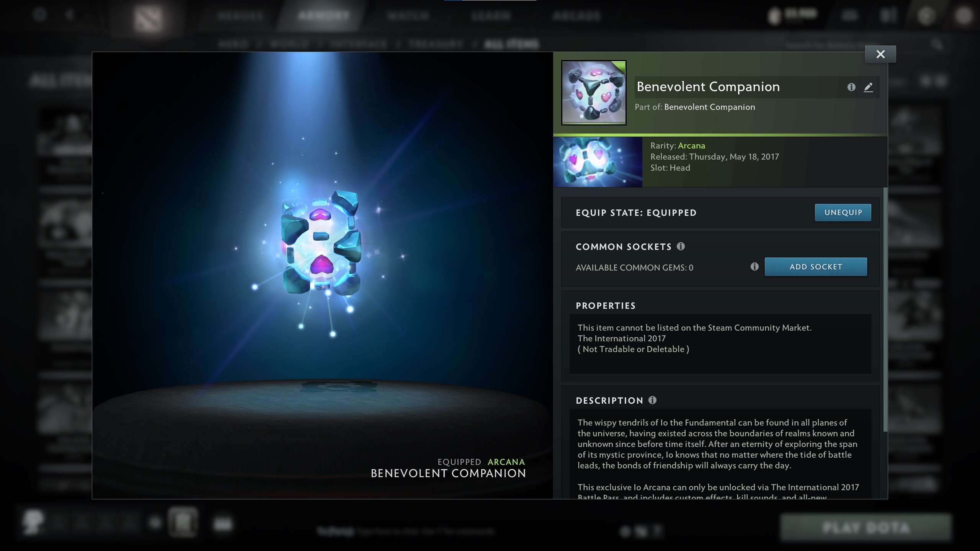Click the blurred armory search magnifier icon
Screen dimensions: 980x551
[x=937, y=44]
